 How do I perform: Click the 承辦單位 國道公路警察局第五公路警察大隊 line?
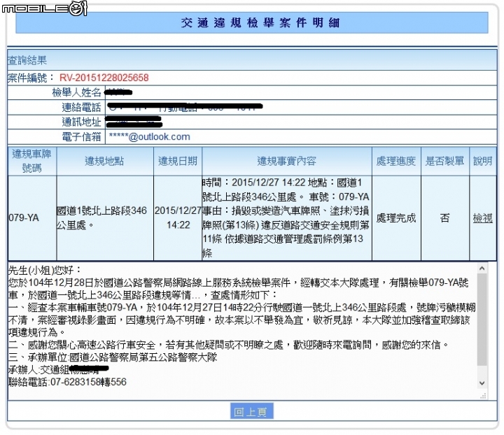(113, 357)
